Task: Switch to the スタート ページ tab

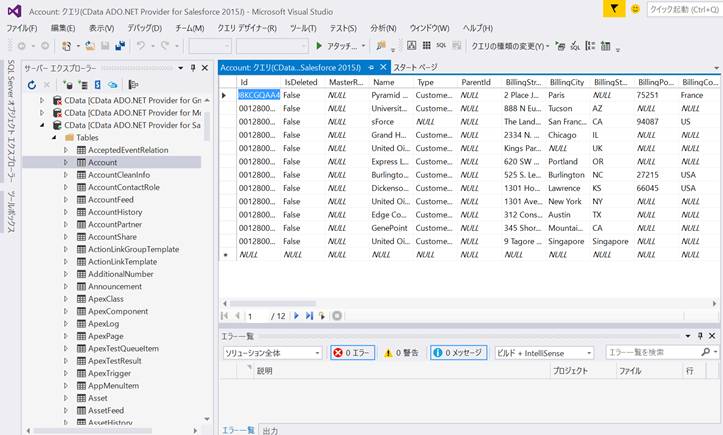Action: click(x=414, y=67)
